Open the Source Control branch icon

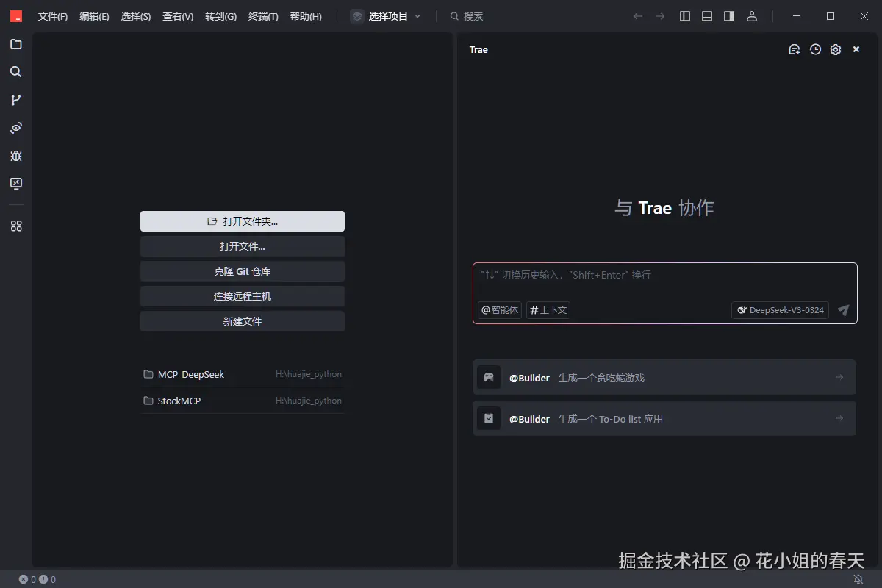(16, 100)
